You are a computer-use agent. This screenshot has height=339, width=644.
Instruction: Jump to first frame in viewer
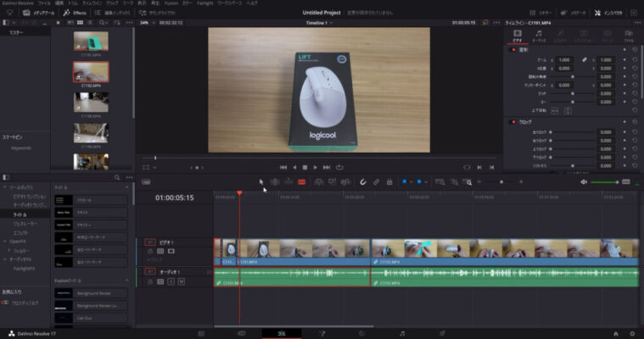[283, 168]
